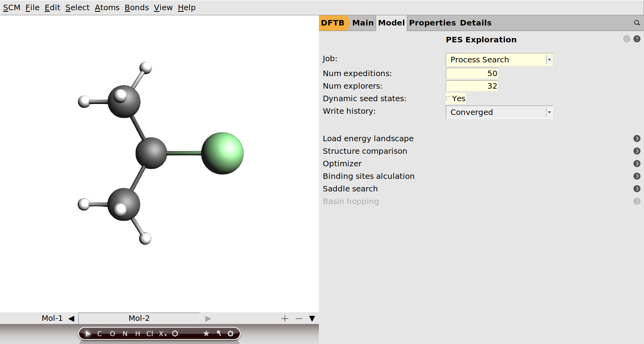The height and width of the screenshot is (344, 644).
Task: Open the Write history Converged dropdown
Action: coord(499,112)
